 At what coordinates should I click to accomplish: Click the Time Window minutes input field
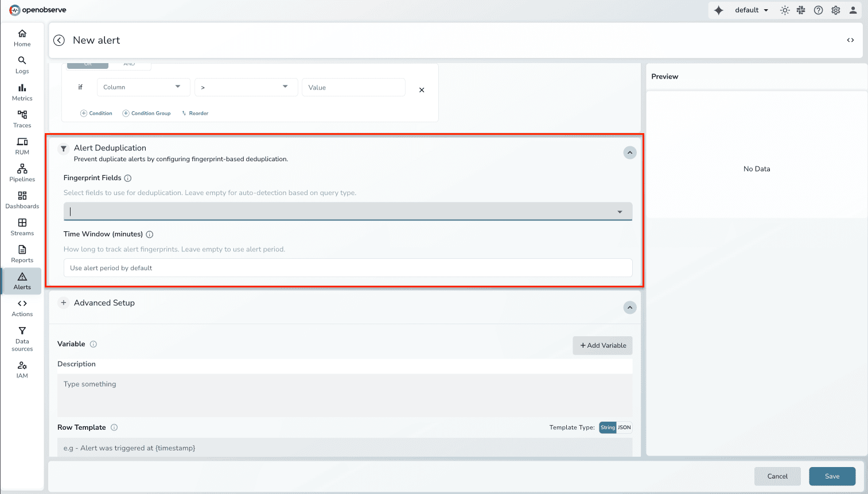pyautogui.click(x=348, y=267)
